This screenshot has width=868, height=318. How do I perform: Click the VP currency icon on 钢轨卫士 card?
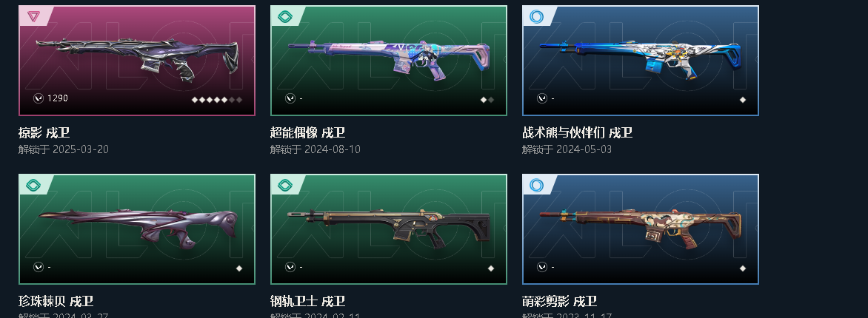(290, 267)
